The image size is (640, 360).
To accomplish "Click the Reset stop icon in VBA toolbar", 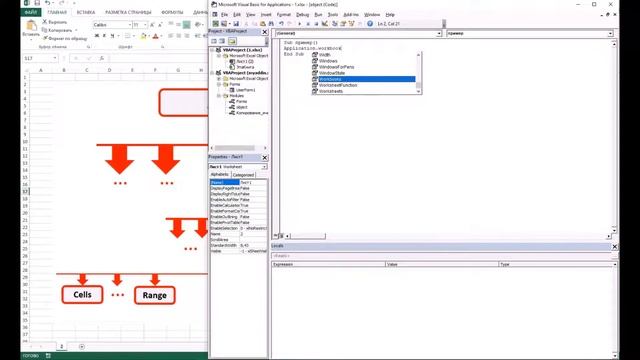I will (316, 24).
